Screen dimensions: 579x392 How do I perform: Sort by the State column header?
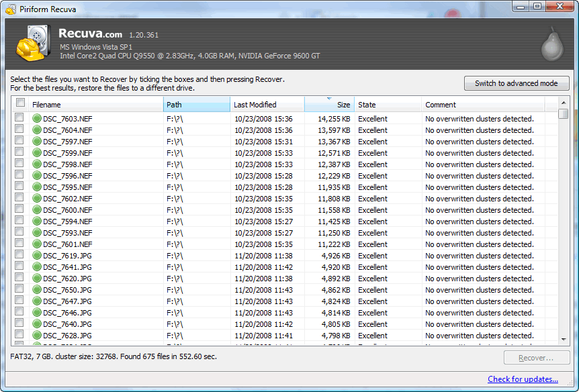click(x=388, y=105)
